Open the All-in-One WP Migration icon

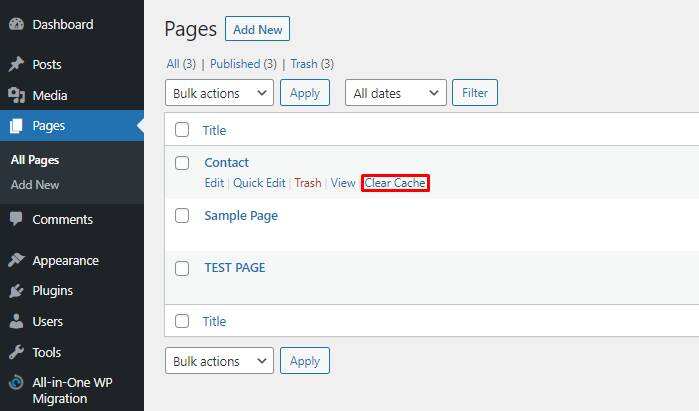(x=16, y=383)
